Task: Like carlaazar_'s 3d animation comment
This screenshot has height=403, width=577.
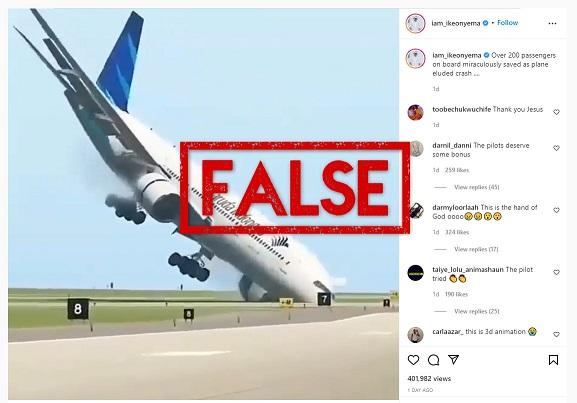Action: 556,334
